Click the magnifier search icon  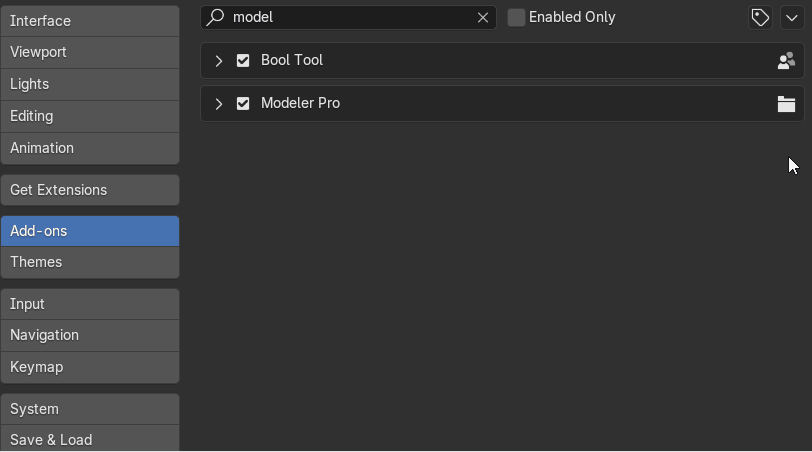[215, 17]
